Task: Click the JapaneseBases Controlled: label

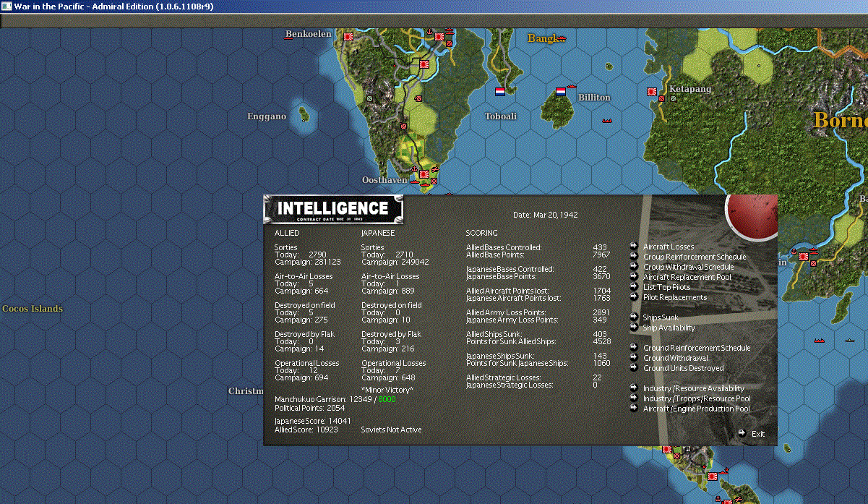Action: pos(510,269)
